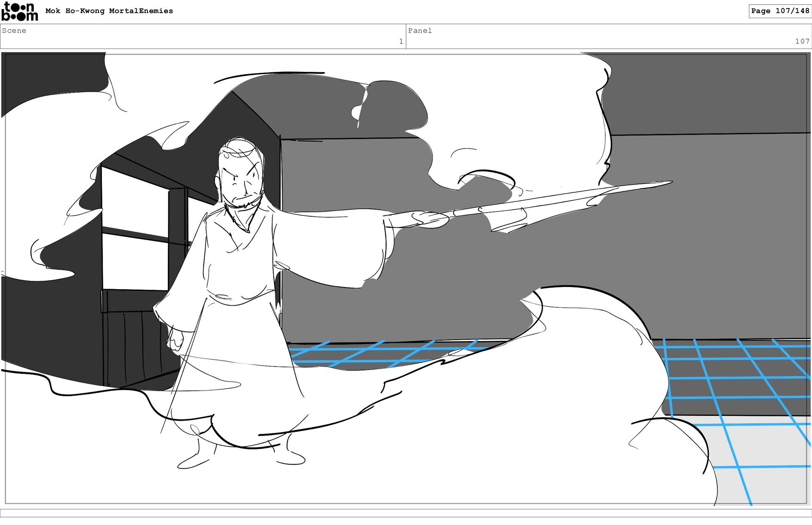Click panel number 107 value
The width and height of the screenshot is (812, 525).
(x=801, y=41)
